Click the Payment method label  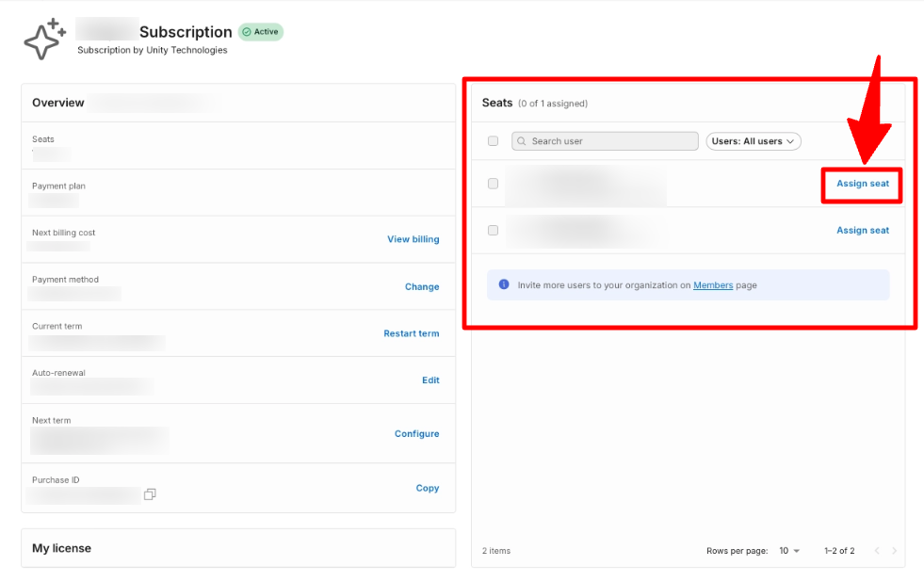click(65, 280)
